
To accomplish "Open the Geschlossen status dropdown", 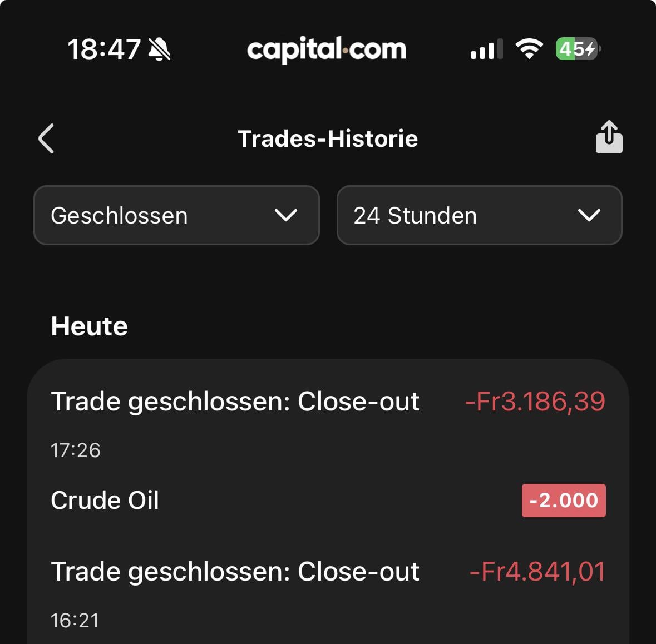I will (x=176, y=215).
